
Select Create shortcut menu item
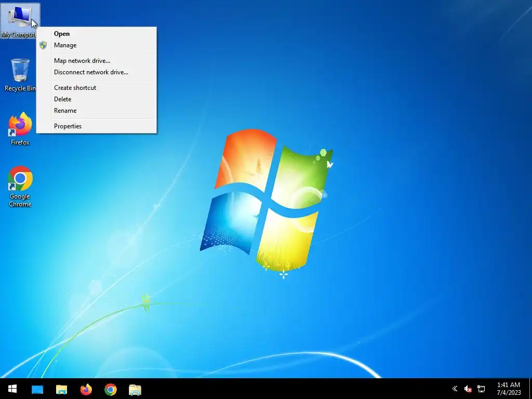96,87
